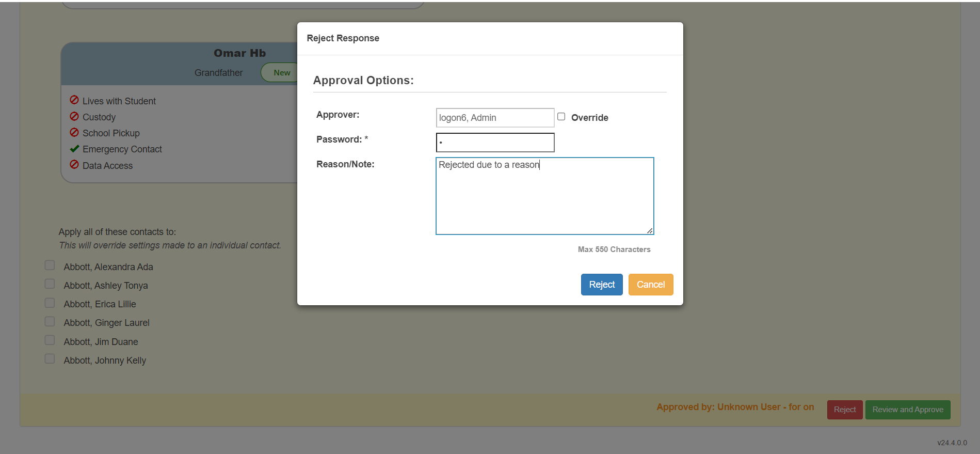980x454 pixels.
Task: Click the Emergency Contact green checkmark icon
Action: click(x=74, y=149)
